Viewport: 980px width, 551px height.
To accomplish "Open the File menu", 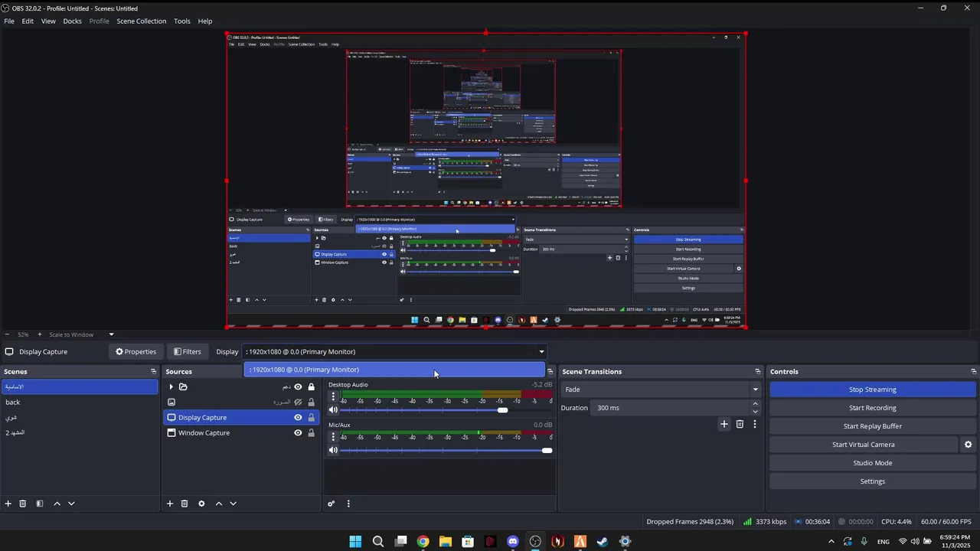I will tap(9, 21).
